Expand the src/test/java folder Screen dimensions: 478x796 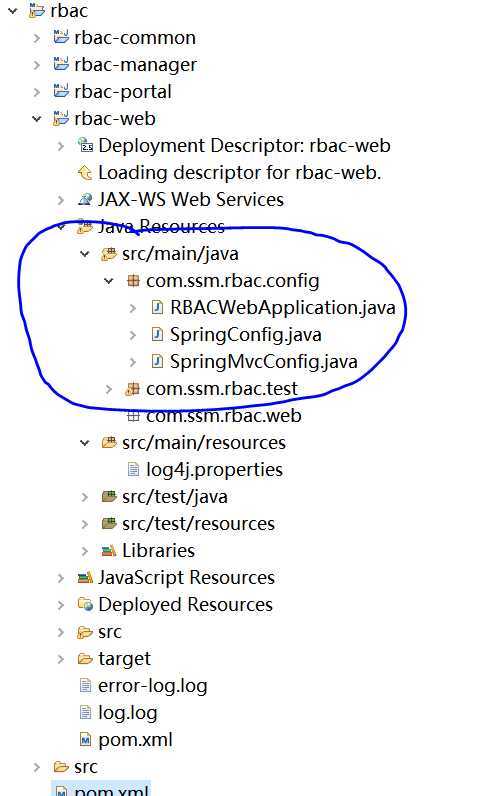85,496
